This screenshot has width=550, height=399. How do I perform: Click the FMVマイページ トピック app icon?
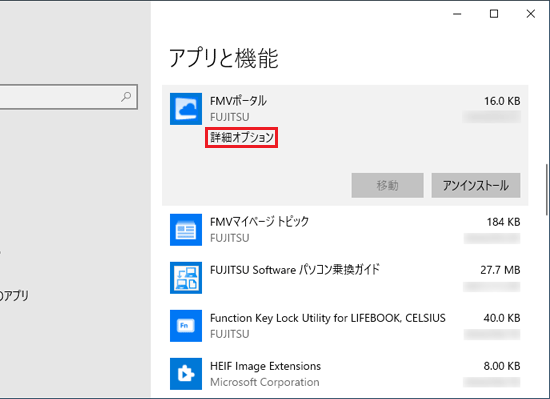[186, 230]
